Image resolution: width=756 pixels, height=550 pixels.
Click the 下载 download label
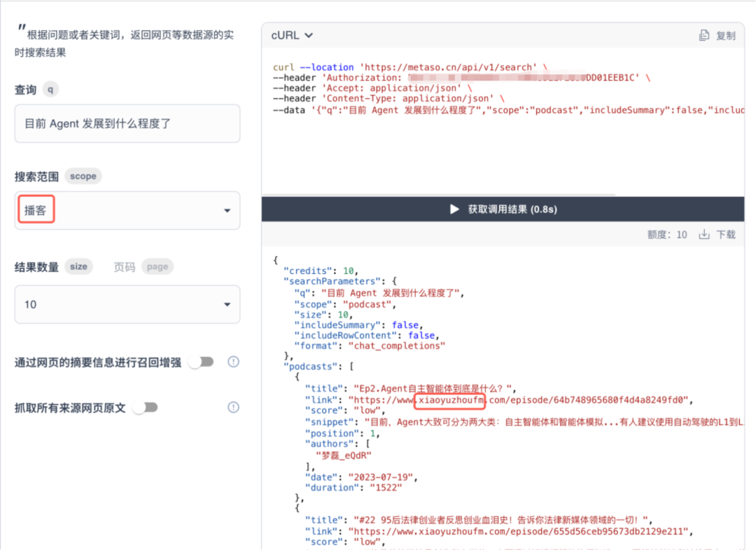(726, 235)
